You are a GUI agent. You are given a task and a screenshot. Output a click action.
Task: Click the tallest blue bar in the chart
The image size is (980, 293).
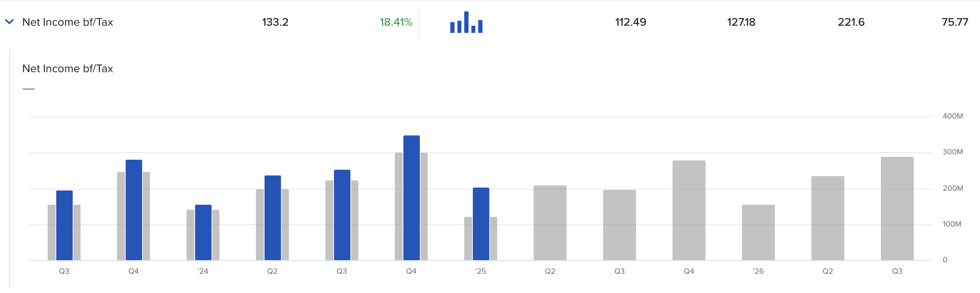411,198
